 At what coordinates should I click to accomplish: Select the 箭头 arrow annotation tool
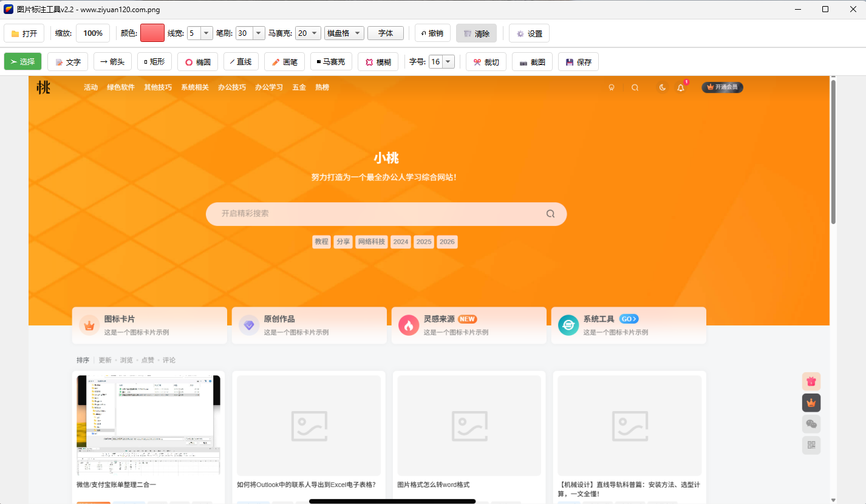point(112,61)
